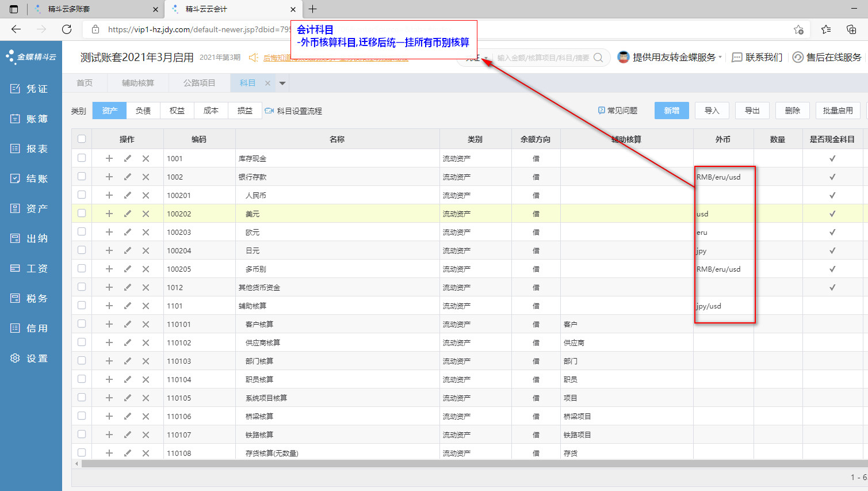This screenshot has width=868, height=491.
Task: Close the 科目 tab with X
Action: point(267,83)
